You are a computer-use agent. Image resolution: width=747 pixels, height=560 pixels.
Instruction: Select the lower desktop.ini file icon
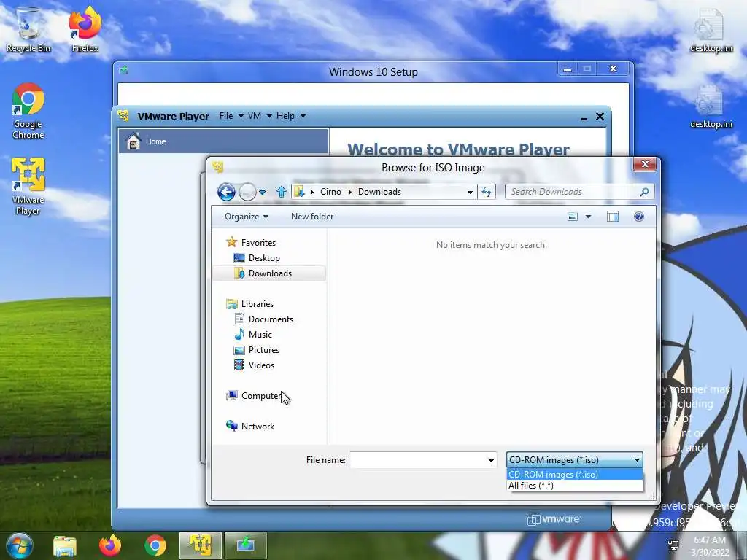tap(711, 106)
